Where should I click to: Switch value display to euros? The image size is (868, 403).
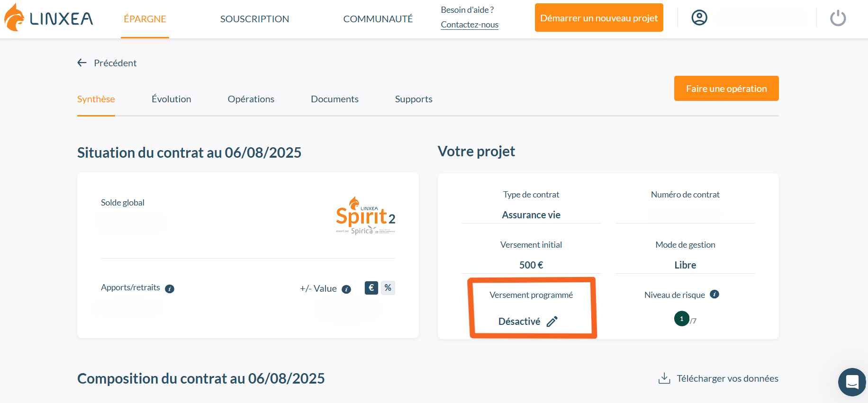(371, 287)
